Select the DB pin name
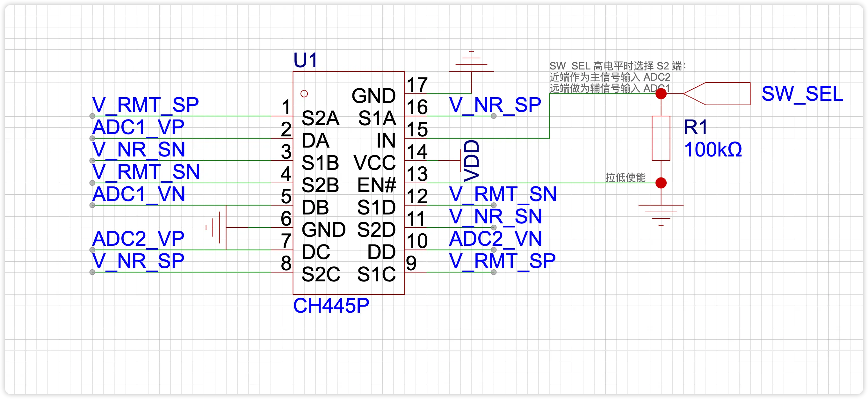The width and height of the screenshot is (868, 399). point(315,207)
